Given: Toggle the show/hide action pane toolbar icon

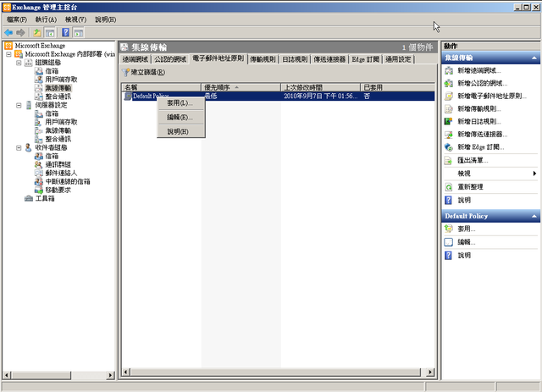Looking at the screenshot, I should 79,33.
